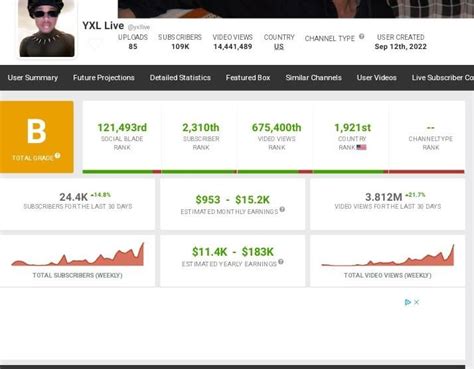Screen dimensions: 474x369
Task: Open the User Videos tab
Action: coord(377,78)
